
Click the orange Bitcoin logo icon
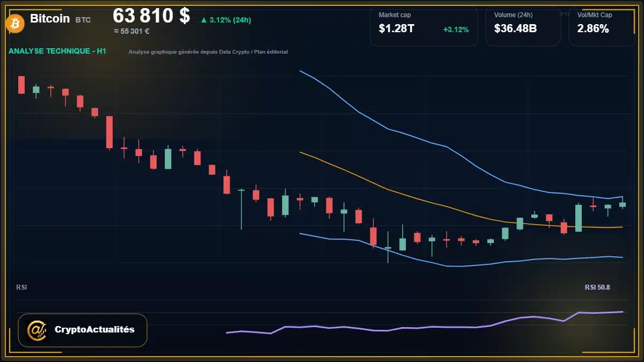coord(14,23)
